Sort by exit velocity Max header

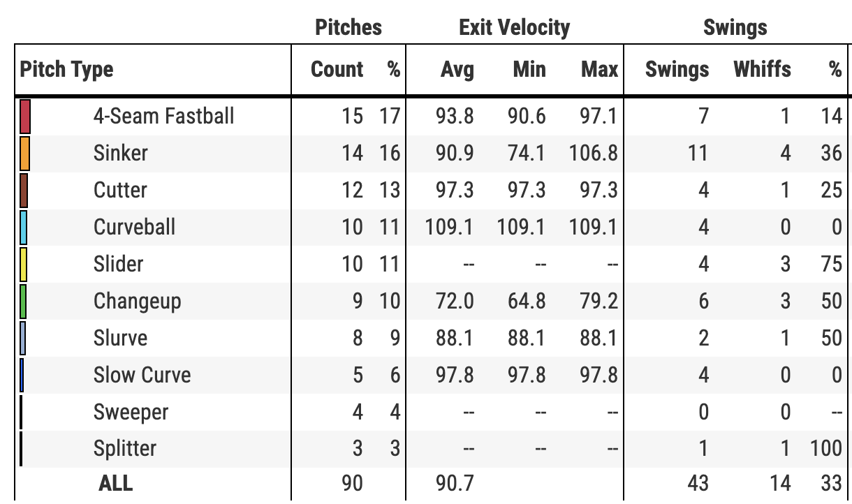click(x=599, y=70)
